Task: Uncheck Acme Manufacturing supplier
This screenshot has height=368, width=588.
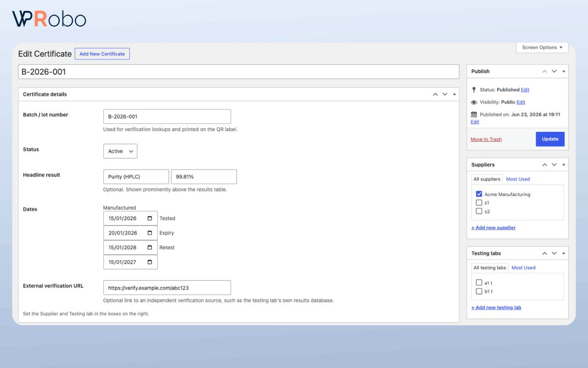Action: 479,194
